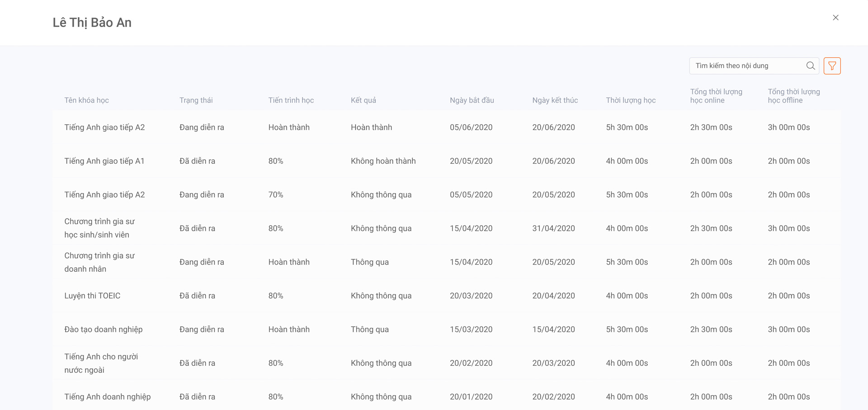Open 'Tiếng Anh cho người nước ngoài' row
This screenshot has height=410, width=868.
(x=101, y=363)
